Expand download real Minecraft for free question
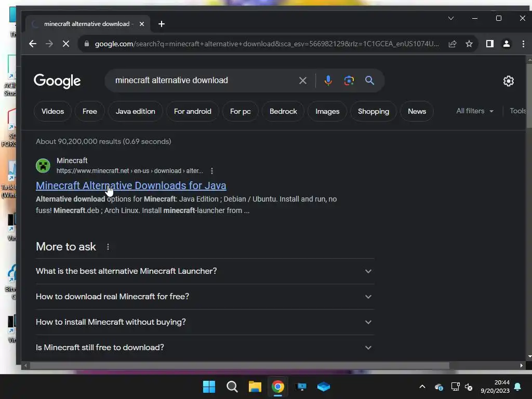The height and width of the screenshot is (399, 532). click(x=205, y=297)
